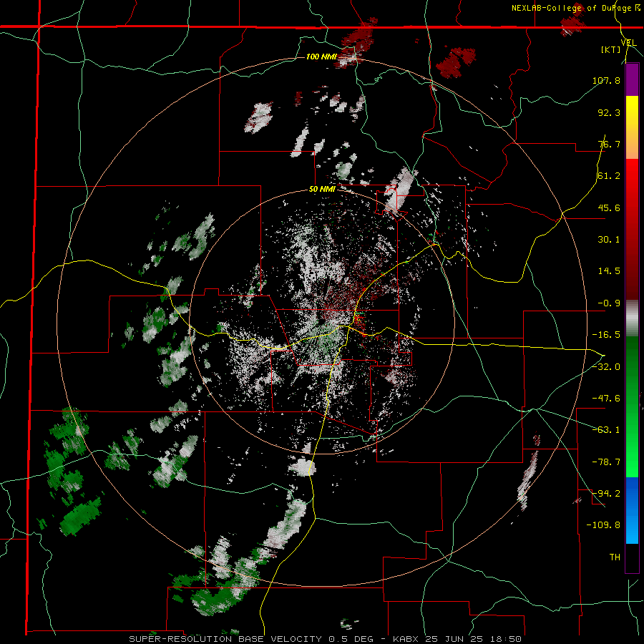This screenshot has height=644, width=644.
Task: Click the 76.7 value on the velocity scale
Action: click(x=609, y=144)
